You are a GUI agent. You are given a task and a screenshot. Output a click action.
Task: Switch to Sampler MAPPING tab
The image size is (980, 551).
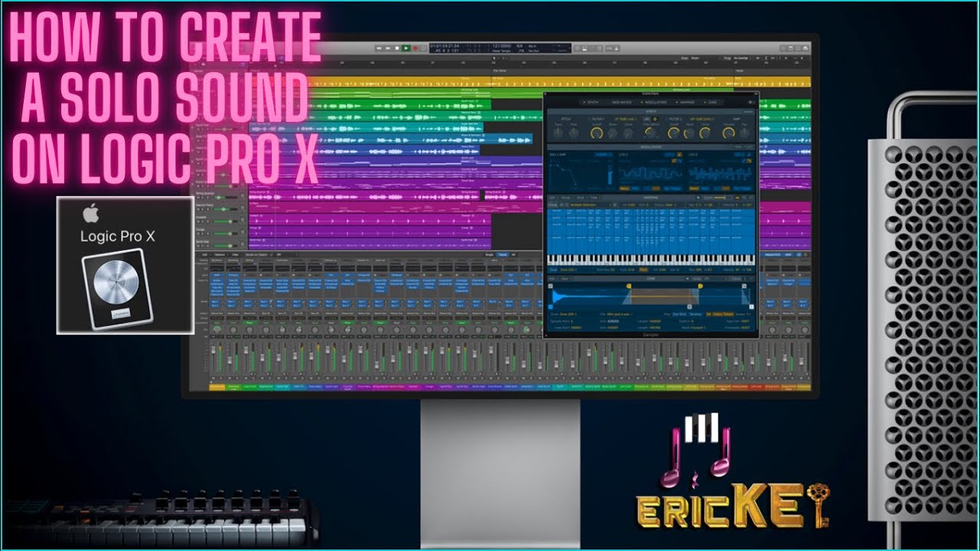[687, 103]
